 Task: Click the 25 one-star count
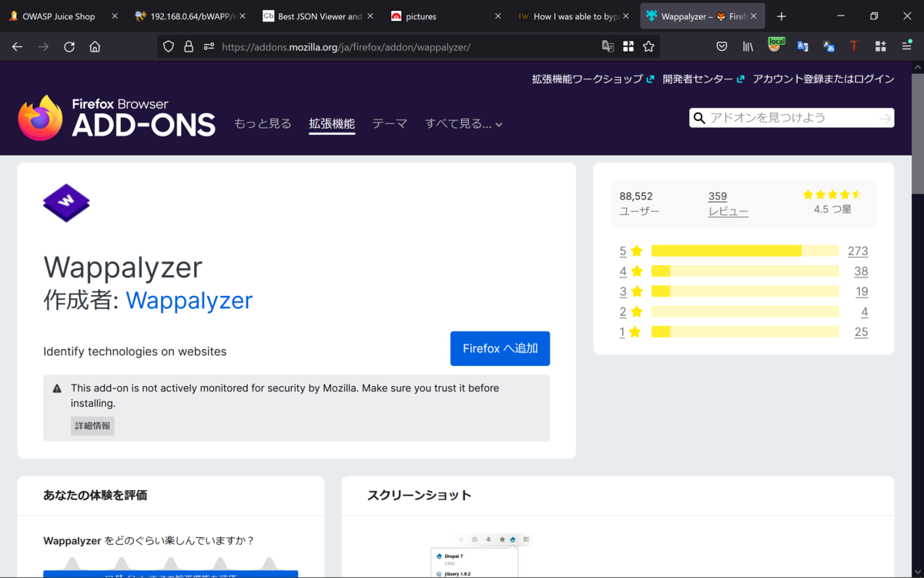[861, 331]
